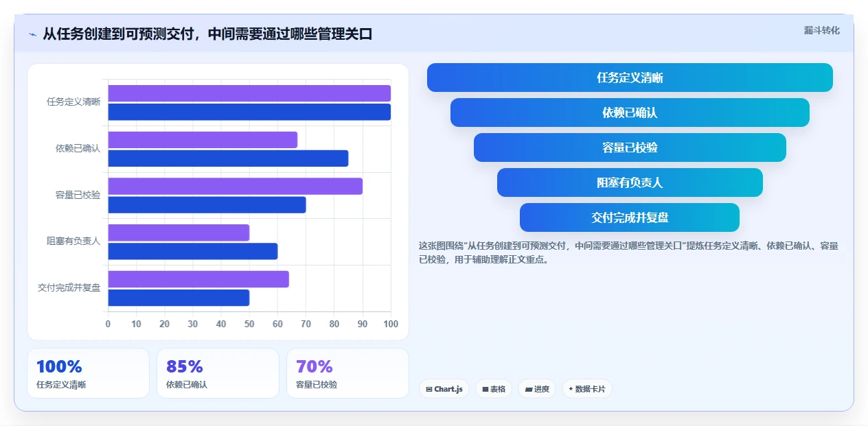Screen dimensions: 868x426
Task: Select the 交付完成并复盘 funnel stage
Action: [x=630, y=217]
